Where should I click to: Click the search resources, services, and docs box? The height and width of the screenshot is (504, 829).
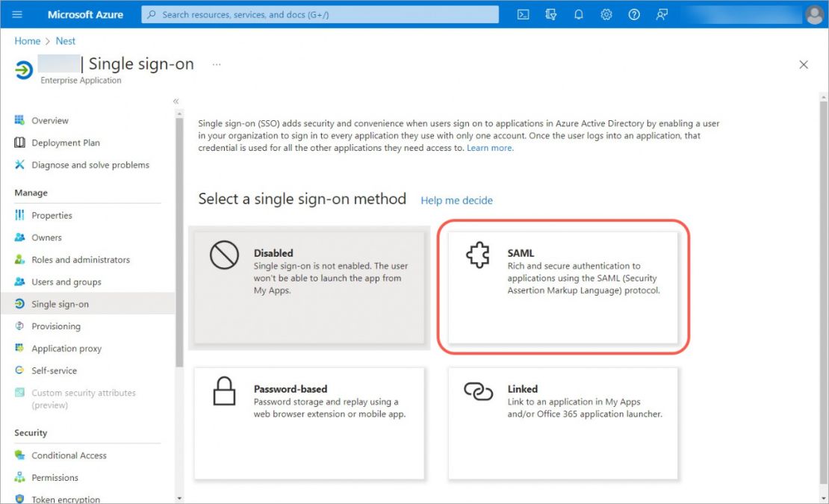[x=320, y=14]
